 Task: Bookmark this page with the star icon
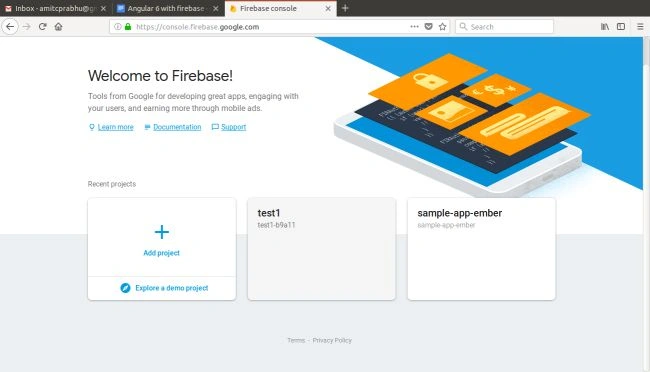coord(442,27)
